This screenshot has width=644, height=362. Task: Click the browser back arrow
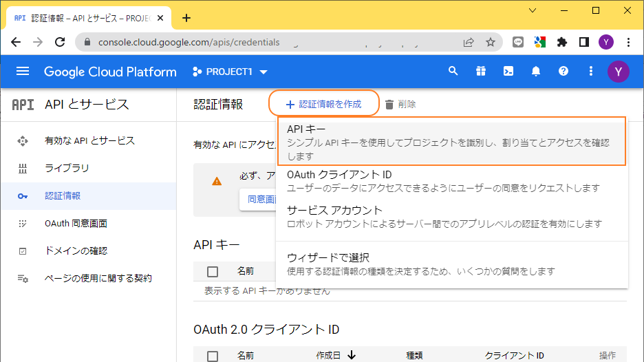[16, 42]
